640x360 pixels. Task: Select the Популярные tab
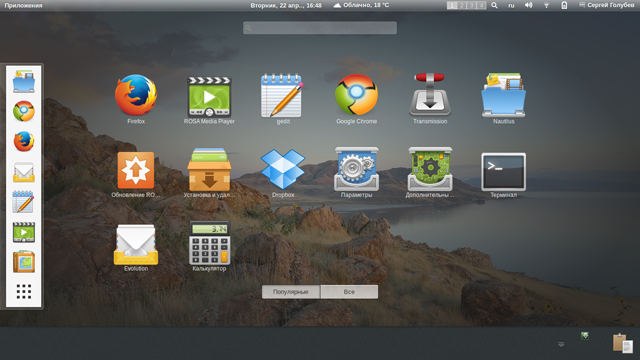coord(291,292)
